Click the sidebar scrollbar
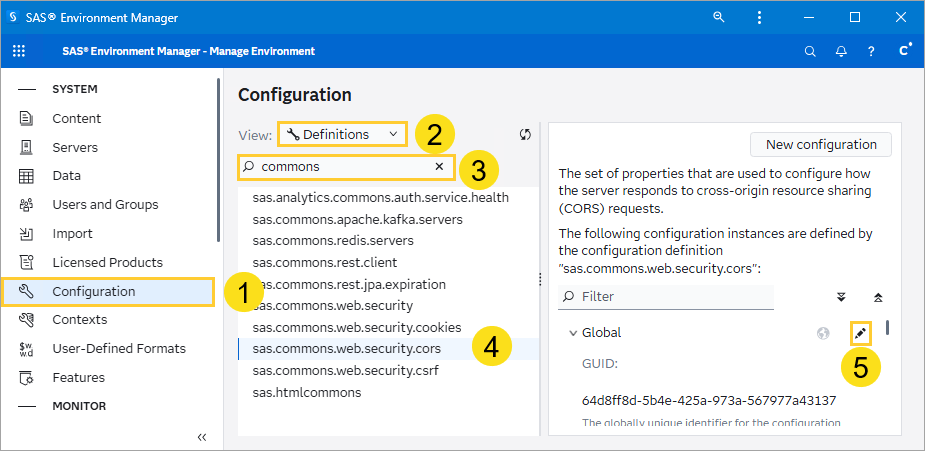925x451 pixels. coord(219,160)
